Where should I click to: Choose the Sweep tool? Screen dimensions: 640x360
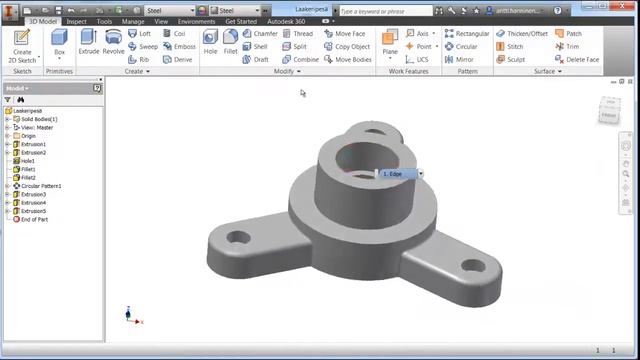(x=143, y=47)
